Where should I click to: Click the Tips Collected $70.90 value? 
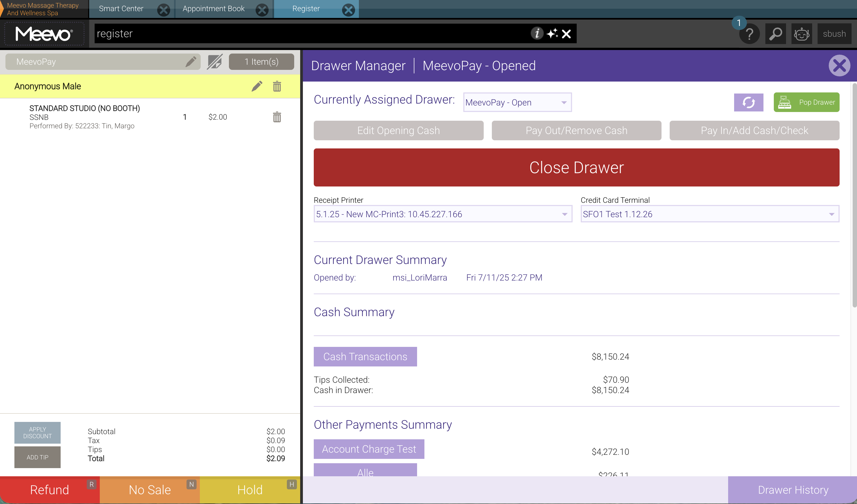pos(616,379)
